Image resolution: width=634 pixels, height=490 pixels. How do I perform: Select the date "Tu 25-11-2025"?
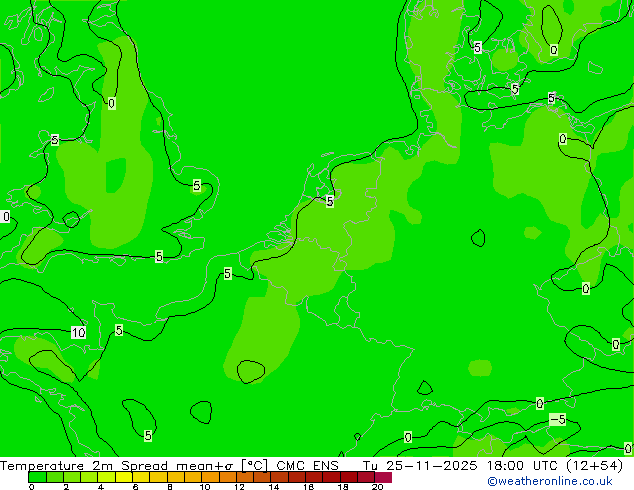[420, 466]
